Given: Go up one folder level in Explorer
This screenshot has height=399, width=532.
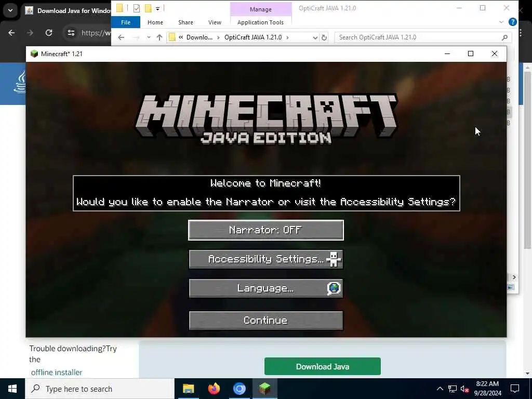Looking at the screenshot, I should pos(159,37).
